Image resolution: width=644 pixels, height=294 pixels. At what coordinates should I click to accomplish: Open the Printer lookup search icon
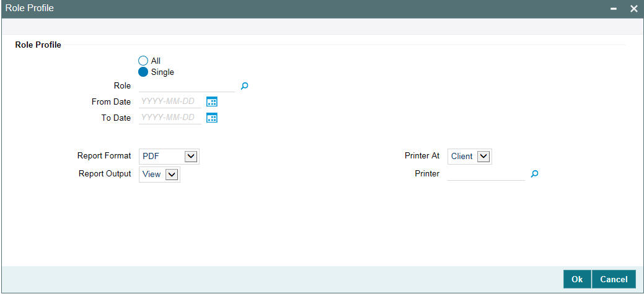pos(534,174)
